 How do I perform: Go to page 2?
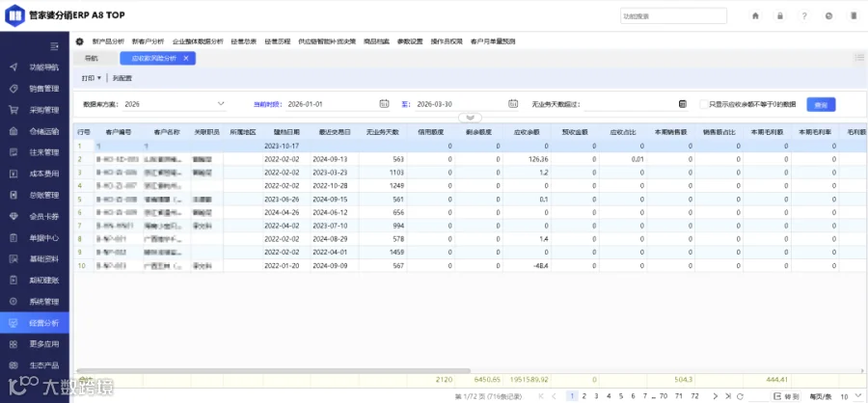point(584,396)
